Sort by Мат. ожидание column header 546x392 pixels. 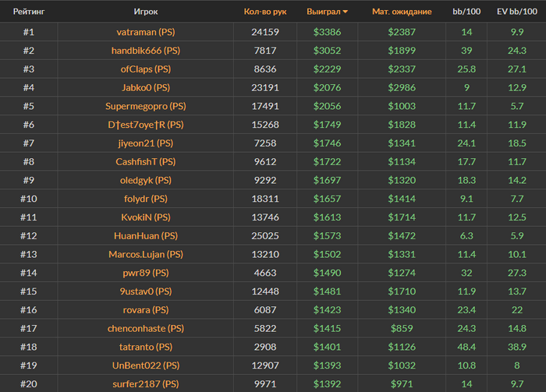tap(401, 12)
